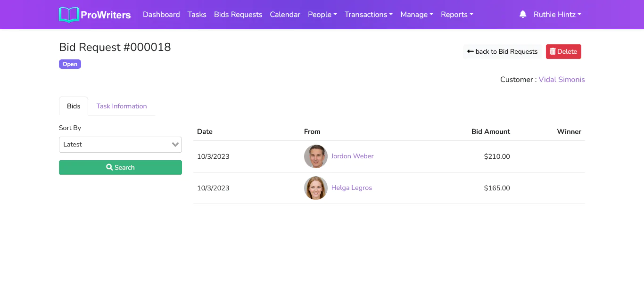Navigate to Bids Requests page
This screenshot has height=303, width=644.
click(238, 15)
